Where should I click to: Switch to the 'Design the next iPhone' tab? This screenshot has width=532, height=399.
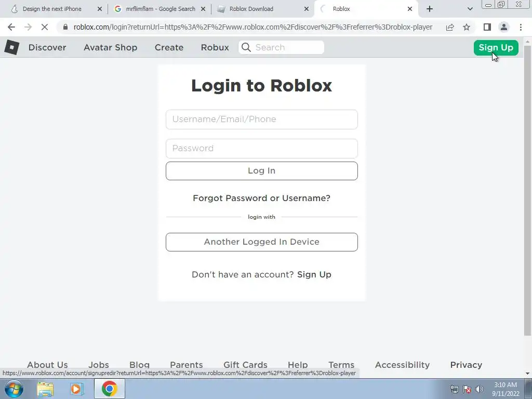(x=52, y=9)
